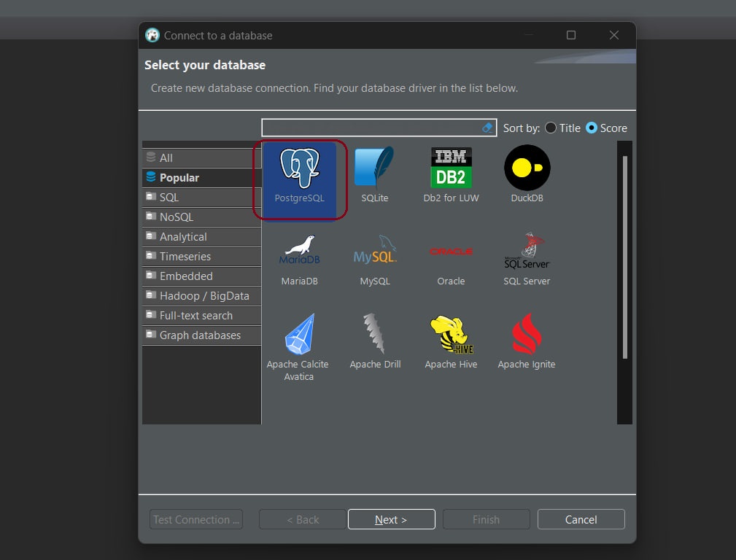Click the driver list vertical scrollbar
Viewport: 736px width, 560px height.
(x=624, y=257)
